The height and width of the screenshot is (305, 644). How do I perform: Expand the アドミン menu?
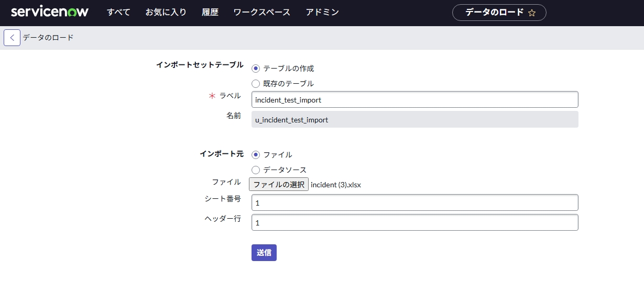click(x=322, y=12)
